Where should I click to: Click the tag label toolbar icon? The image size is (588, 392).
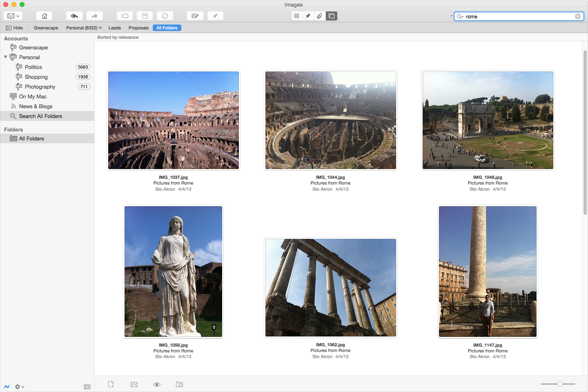125,16
